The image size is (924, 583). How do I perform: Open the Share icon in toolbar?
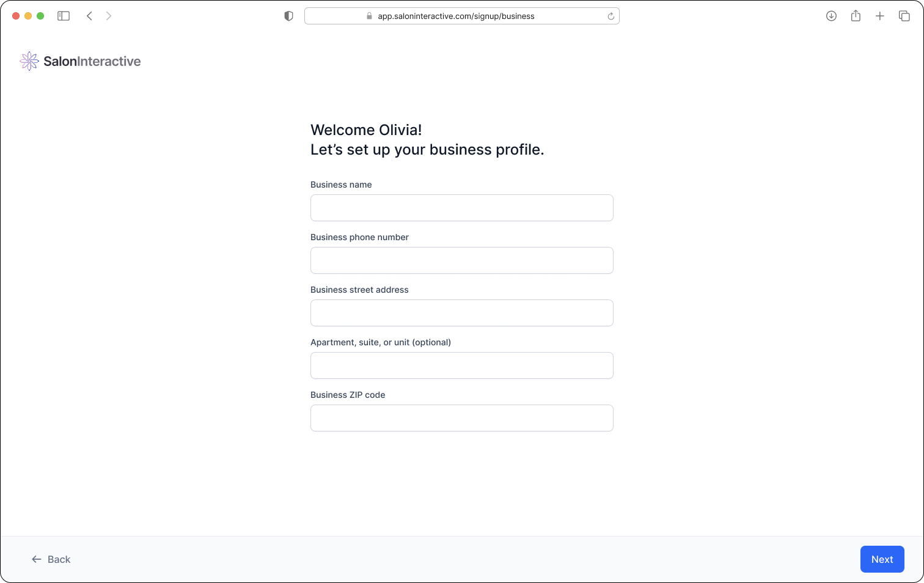(x=856, y=16)
